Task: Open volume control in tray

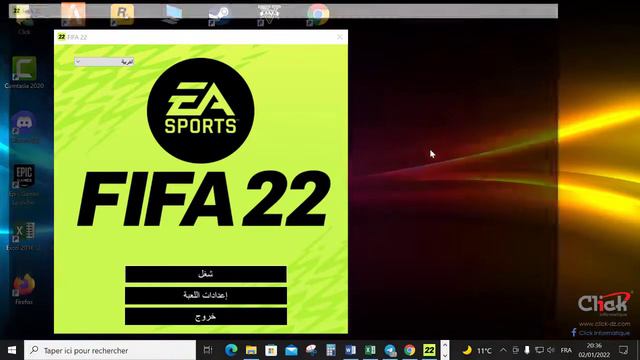Action: click(x=551, y=350)
